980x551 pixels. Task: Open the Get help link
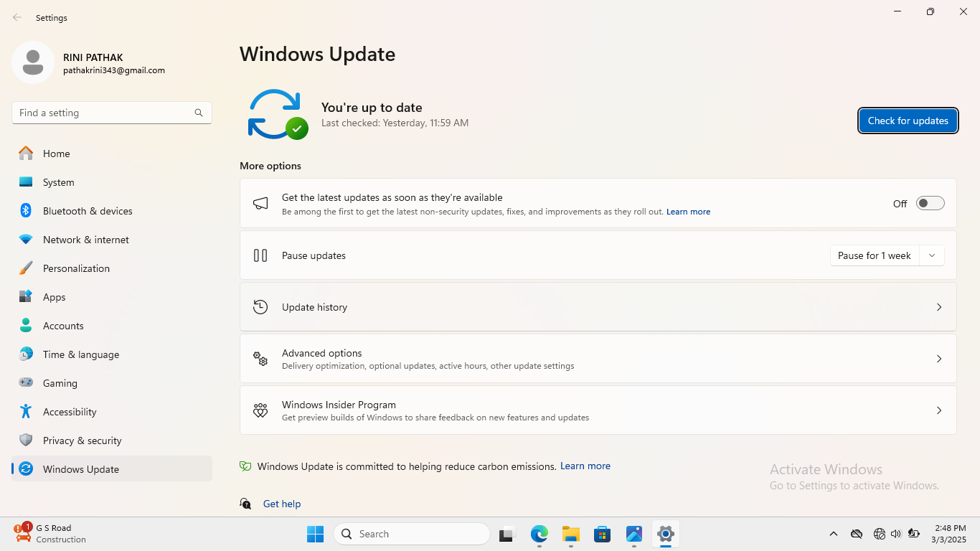coord(282,504)
